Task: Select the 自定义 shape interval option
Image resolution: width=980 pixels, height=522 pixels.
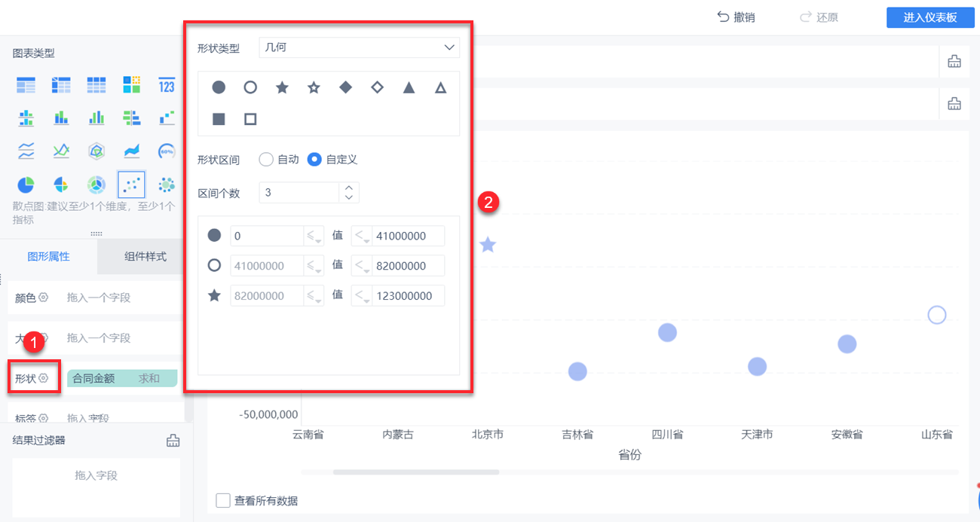Action: (314, 159)
